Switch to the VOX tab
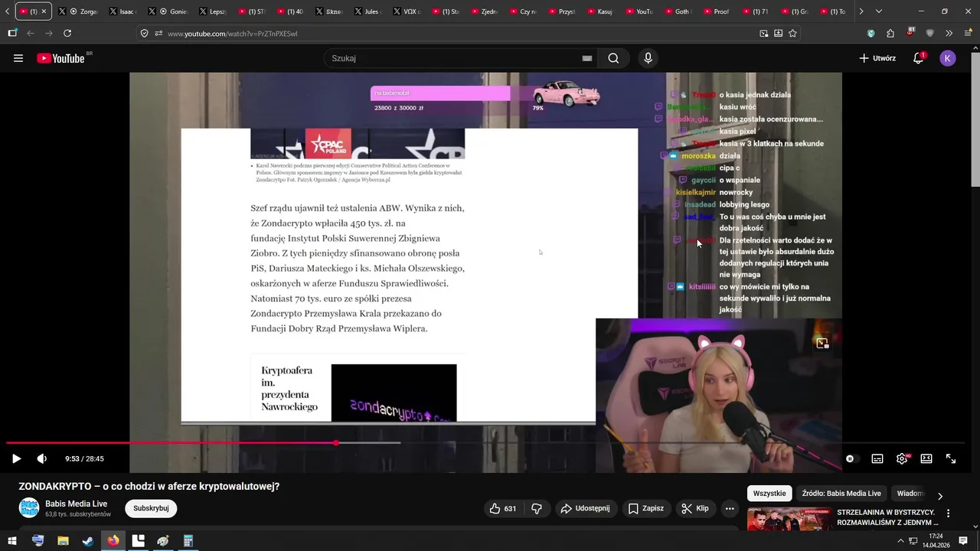 (x=406, y=11)
